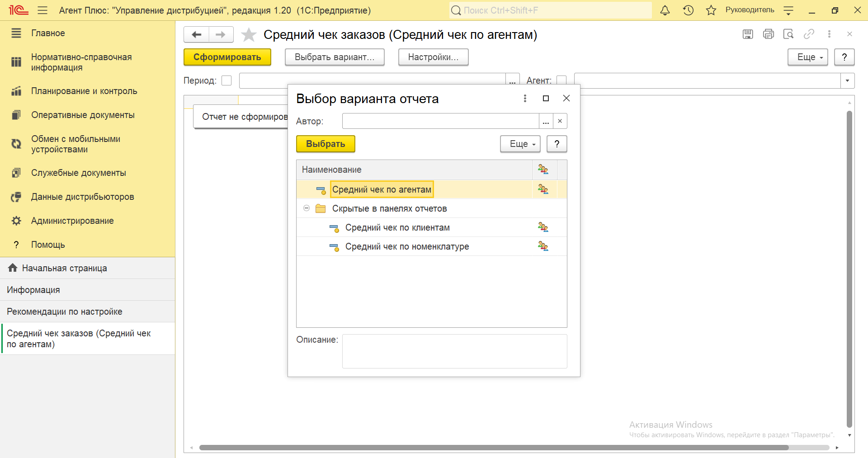
Task: Click the yellow Выбрать button
Action: (x=325, y=144)
